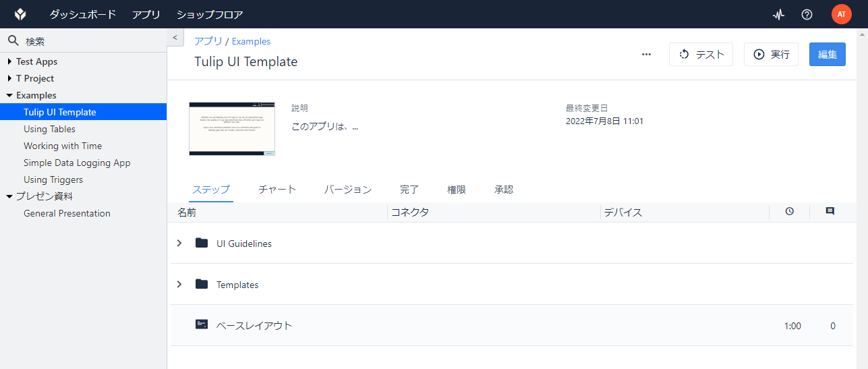Screen dimensions: 868x369
Task: Expand the Templates step group chevron
Action: [179, 284]
